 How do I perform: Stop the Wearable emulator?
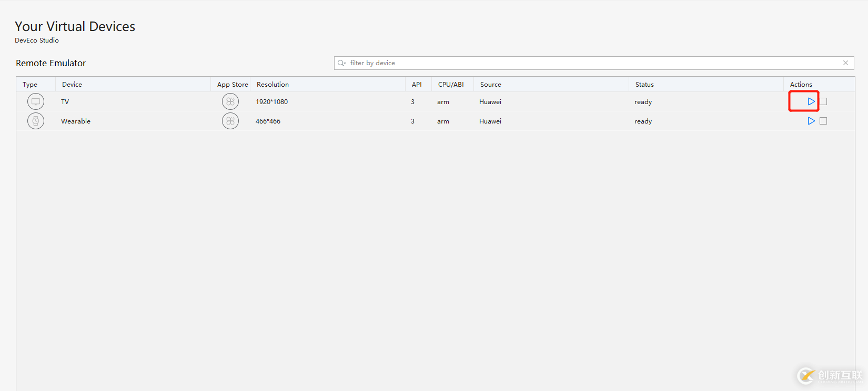coord(823,121)
